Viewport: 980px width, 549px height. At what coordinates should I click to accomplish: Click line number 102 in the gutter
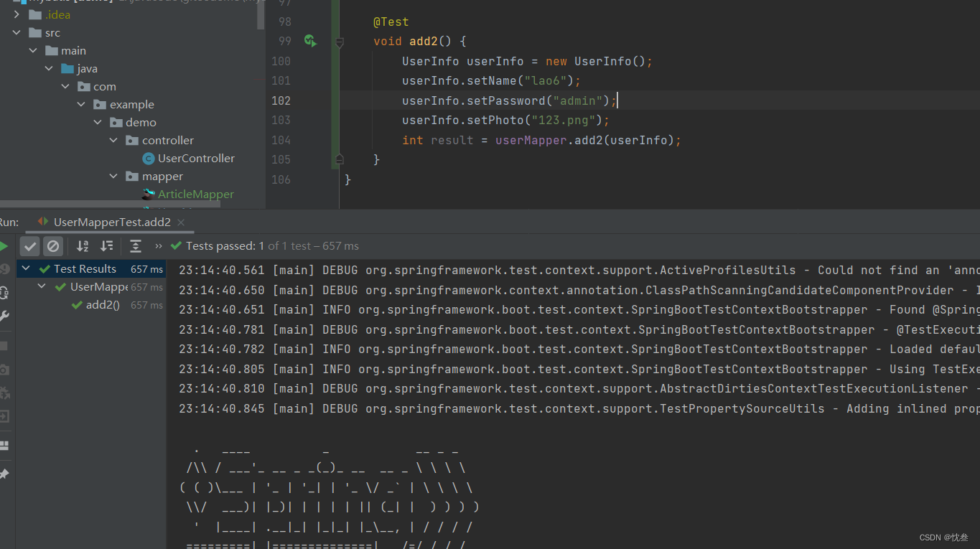tap(281, 100)
